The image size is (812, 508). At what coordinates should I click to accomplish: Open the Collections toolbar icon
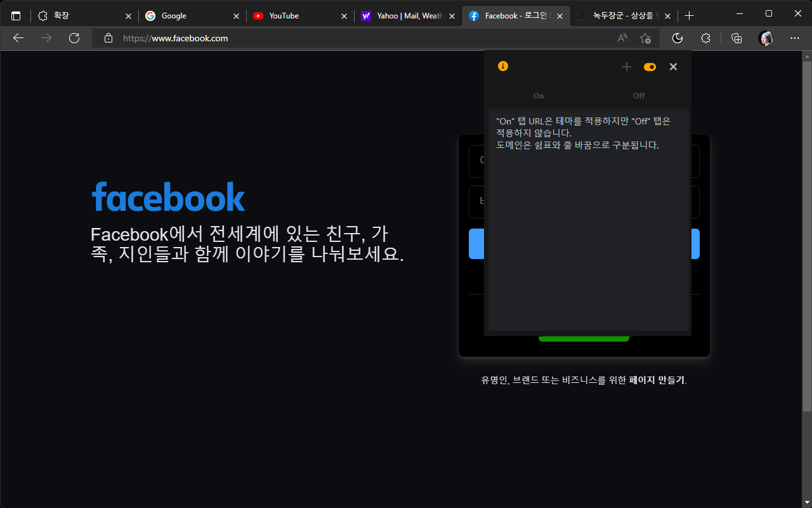tap(737, 38)
